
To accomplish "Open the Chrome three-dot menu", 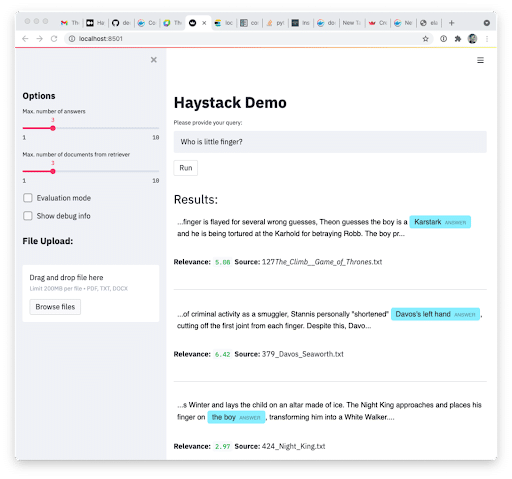I will pos(487,39).
